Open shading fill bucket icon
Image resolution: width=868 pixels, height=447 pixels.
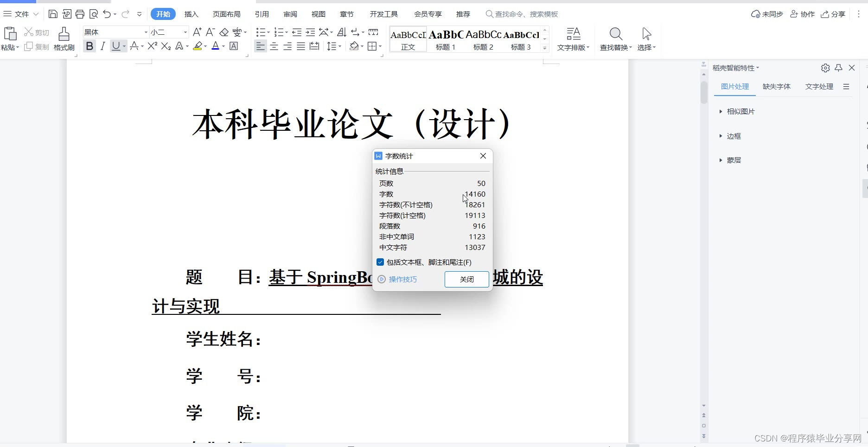click(354, 46)
